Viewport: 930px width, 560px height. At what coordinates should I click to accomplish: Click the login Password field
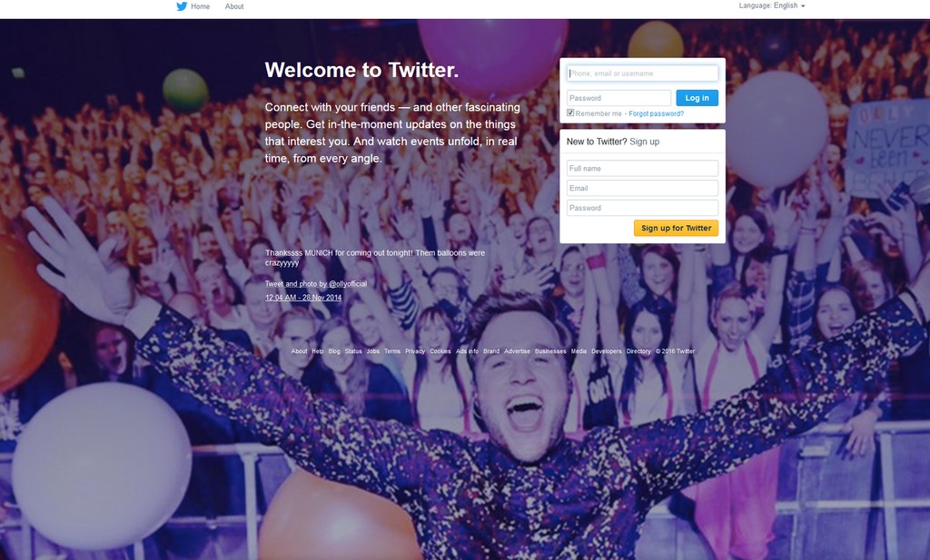tap(618, 98)
